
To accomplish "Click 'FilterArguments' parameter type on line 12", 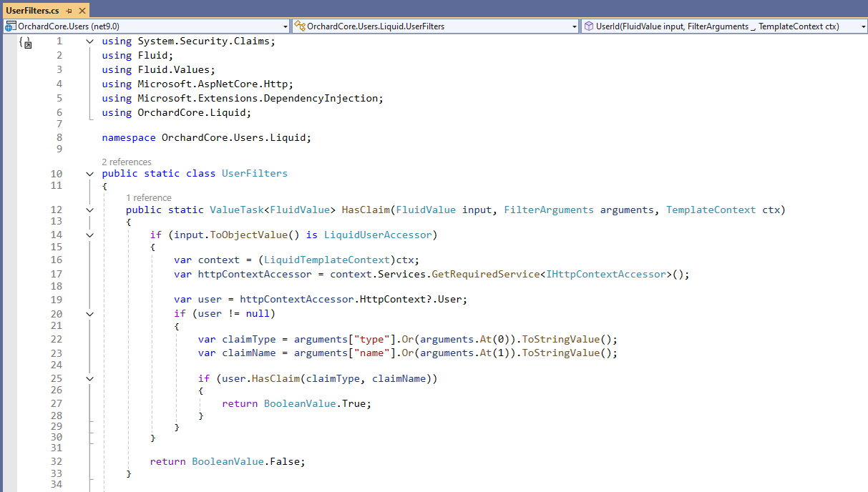I will [x=549, y=210].
